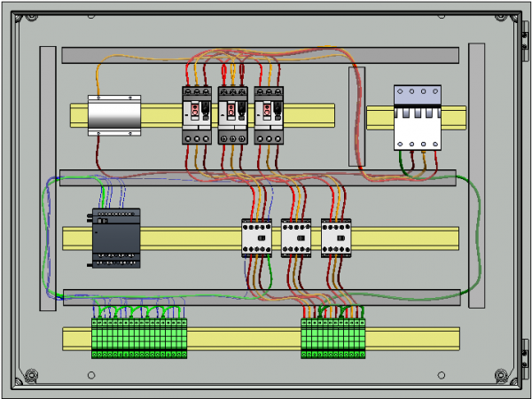Select the right vertical wire duct
The height and width of the screenshot is (399, 532).
pos(476,177)
